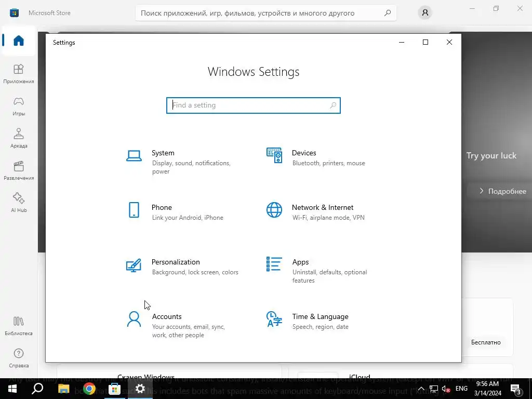This screenshot has height=399, width=532.
Task: Click 'Wi-Fi, airplane mode, VPN' description
Action: coord(328,218)
